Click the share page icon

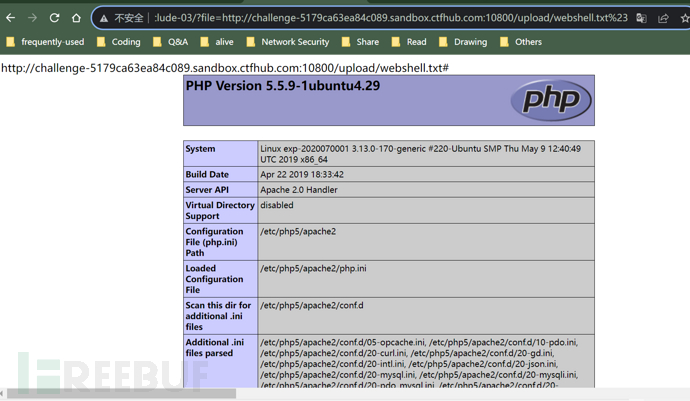pyautogui.click(x=663, y=18)
